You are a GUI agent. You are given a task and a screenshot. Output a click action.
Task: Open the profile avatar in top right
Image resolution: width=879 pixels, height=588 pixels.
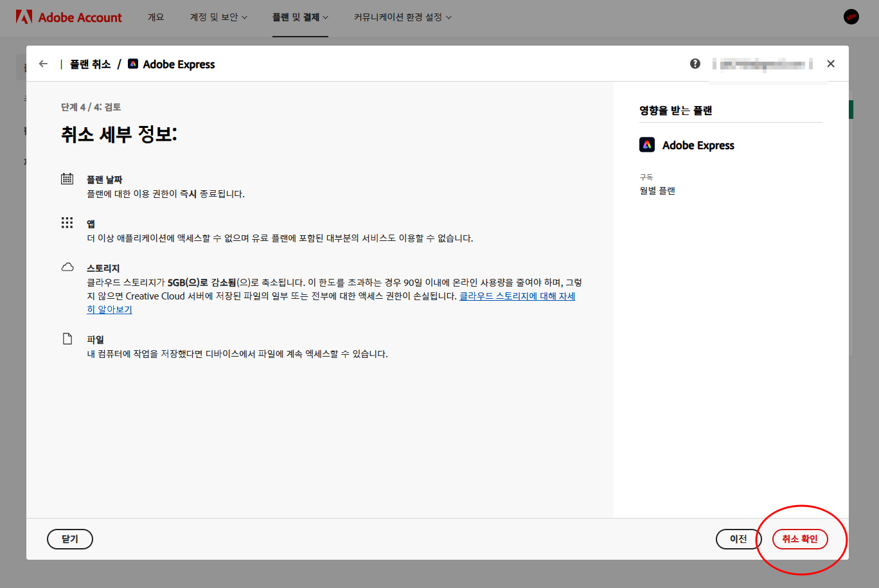click(851, 17)
